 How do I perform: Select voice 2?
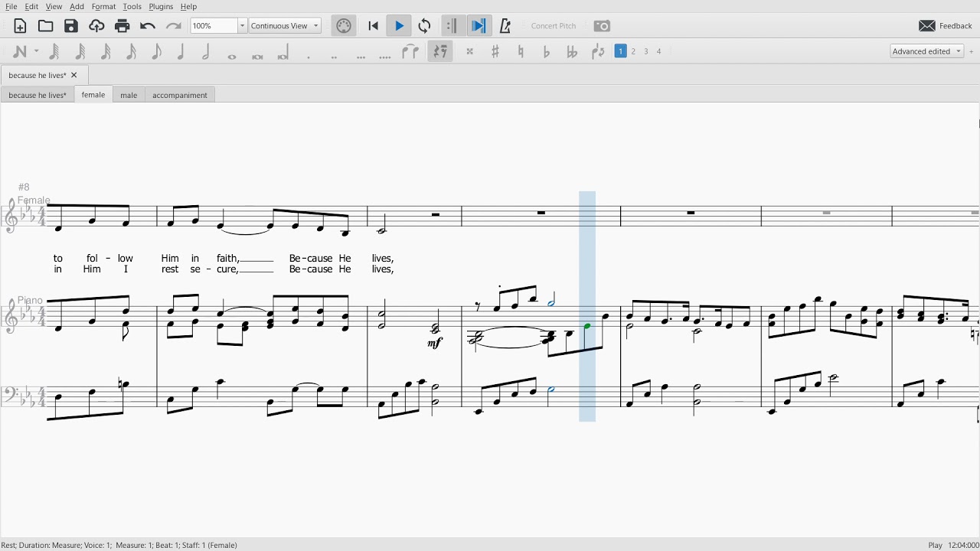click(x=634, y=51)
